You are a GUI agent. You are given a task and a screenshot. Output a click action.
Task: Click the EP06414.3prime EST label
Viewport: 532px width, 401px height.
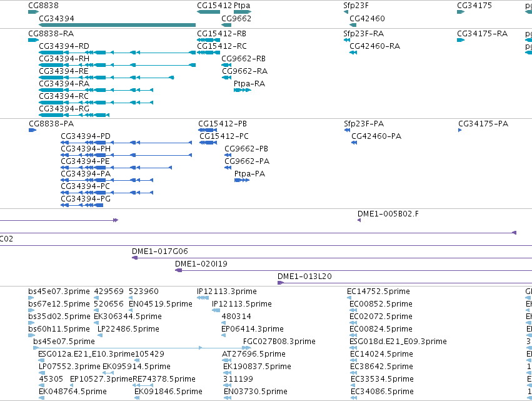pyautogui.click(x=253, y=329)
